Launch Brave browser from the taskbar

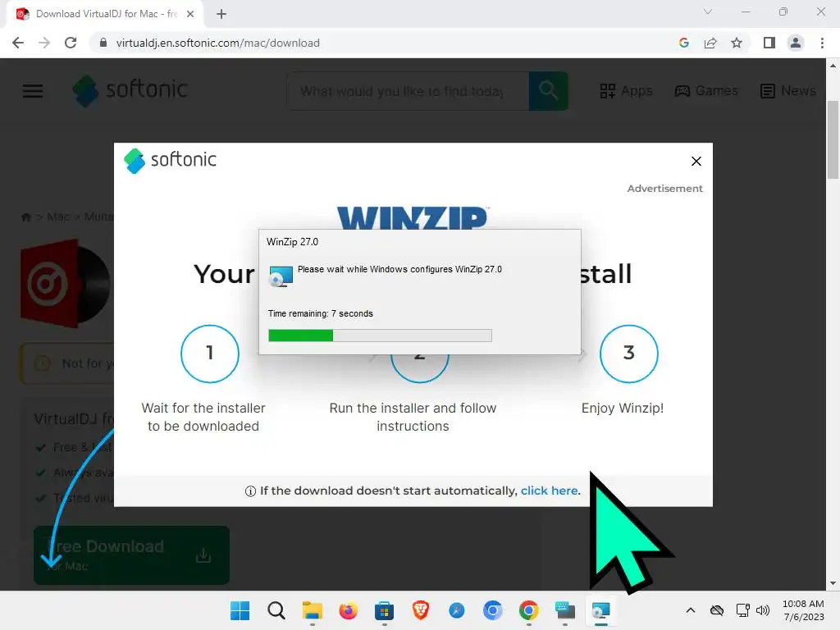point(421,610)
